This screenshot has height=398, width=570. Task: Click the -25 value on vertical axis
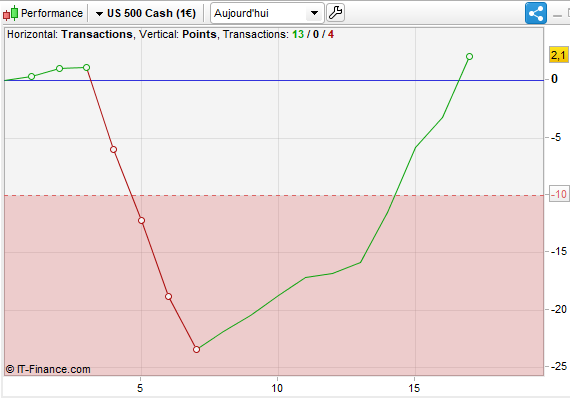[x=559, y=366]
